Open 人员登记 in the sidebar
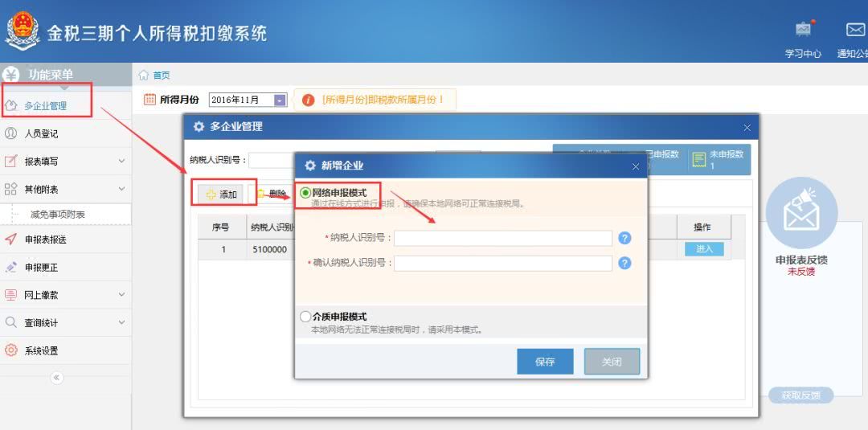This screenshot has width=868, height=430. click(41, 133)
